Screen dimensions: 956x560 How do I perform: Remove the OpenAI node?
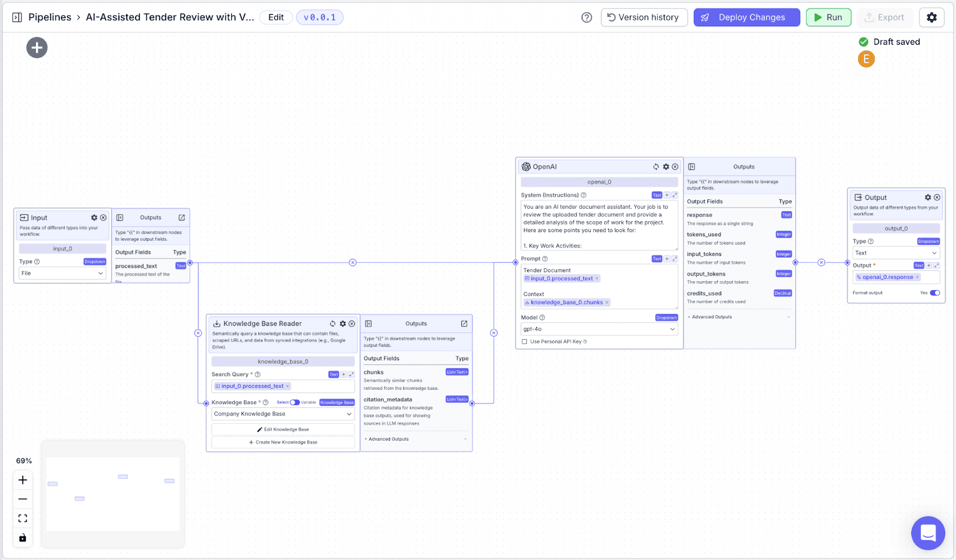click(x=675, y=167)
